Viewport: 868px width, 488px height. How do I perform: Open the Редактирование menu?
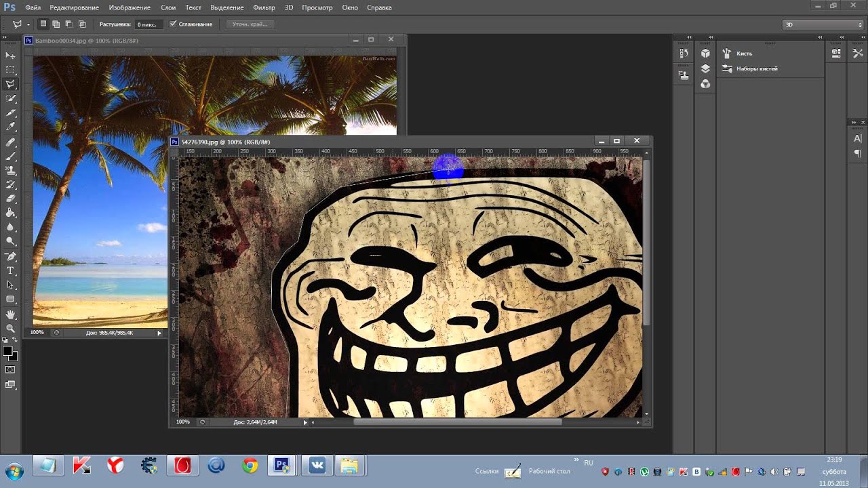point(74,7)
